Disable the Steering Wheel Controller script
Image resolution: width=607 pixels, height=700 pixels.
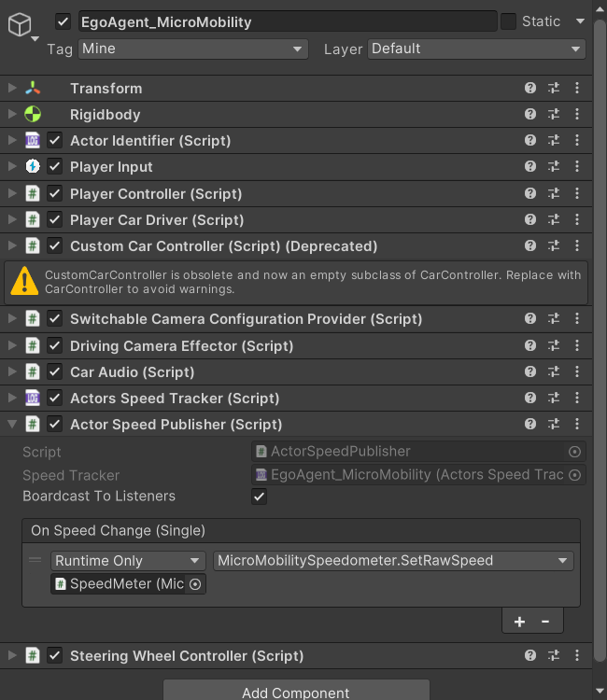point(54,655)
